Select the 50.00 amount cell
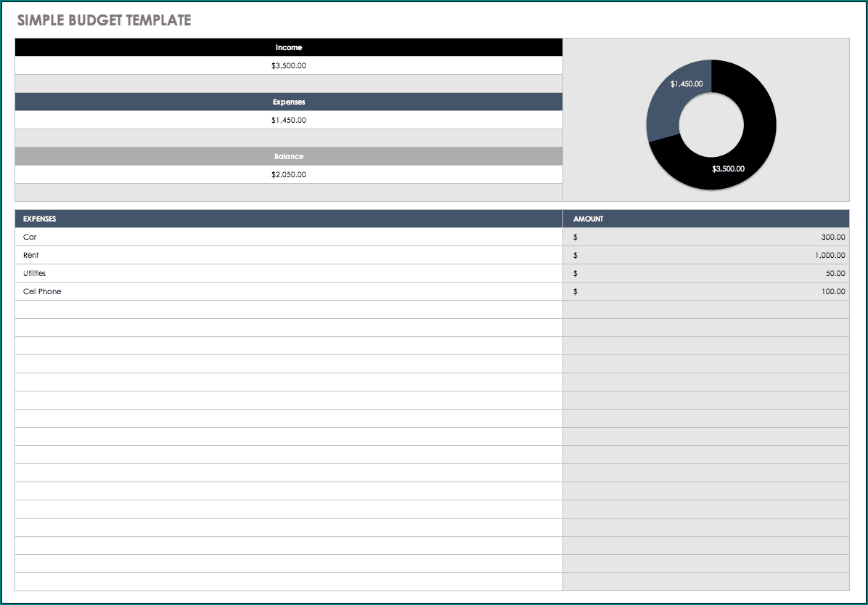Viewport: 868px width, 605px height. point(706,273)
